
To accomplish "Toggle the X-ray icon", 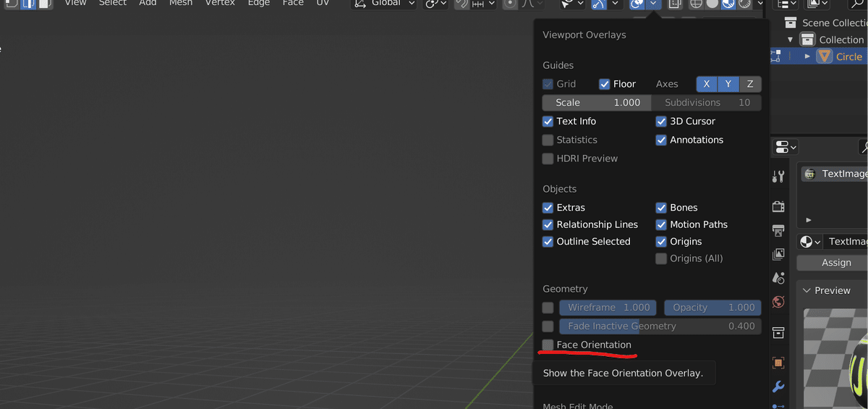I will tap(674, 4).
